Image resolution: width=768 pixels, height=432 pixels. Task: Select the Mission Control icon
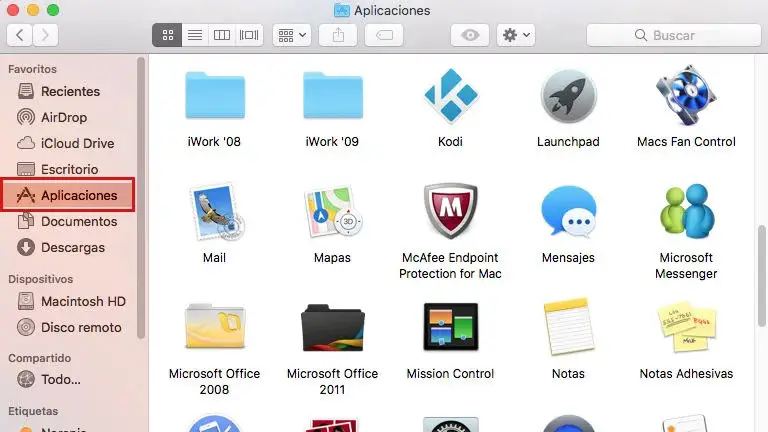click(x=451, y=326)
